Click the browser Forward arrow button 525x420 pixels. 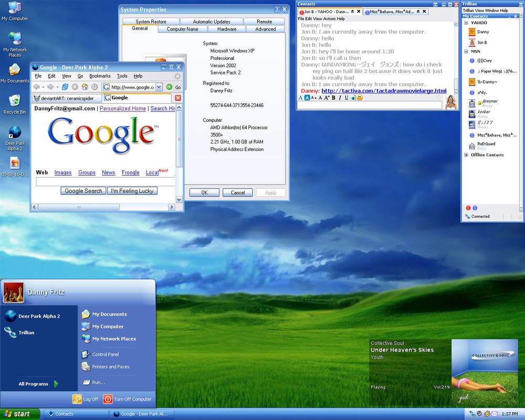[x=50, y=87]
